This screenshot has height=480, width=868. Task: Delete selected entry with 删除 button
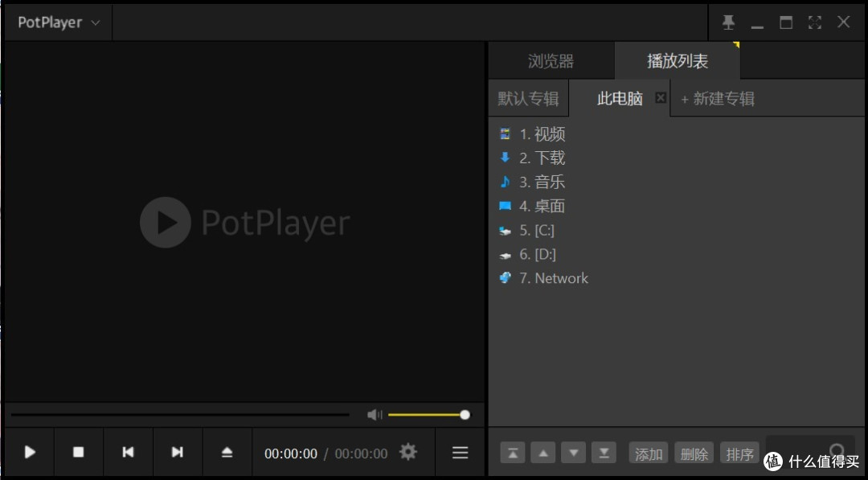693,453
